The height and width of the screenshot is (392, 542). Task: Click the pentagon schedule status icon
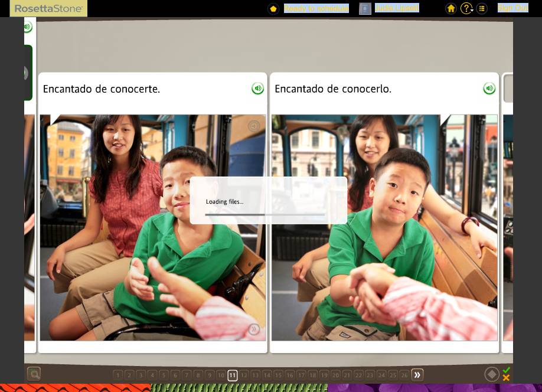273,9
